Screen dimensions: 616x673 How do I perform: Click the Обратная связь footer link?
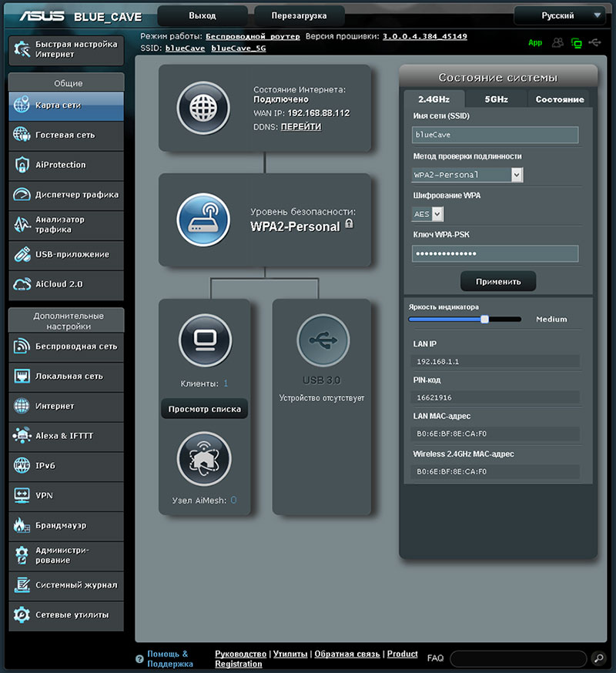346,654
